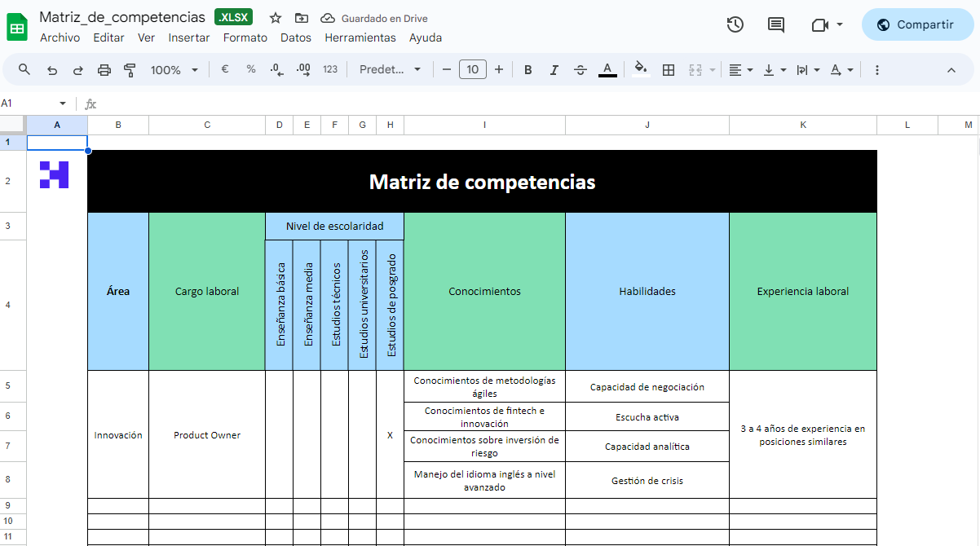Open the zoom level dropdown

click(x=174, y=69)
